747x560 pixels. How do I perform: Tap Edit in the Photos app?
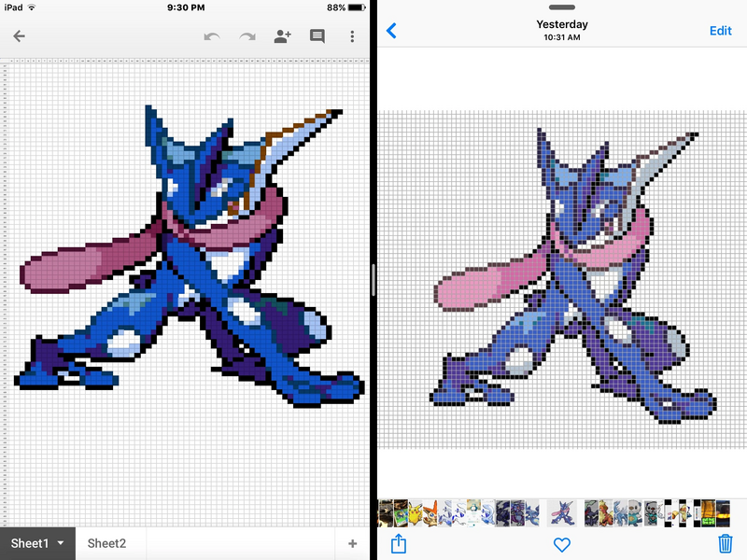720,31
